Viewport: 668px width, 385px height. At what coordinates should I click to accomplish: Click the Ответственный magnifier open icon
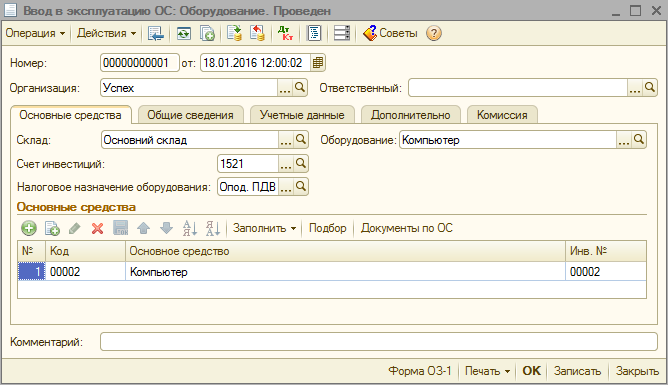tap(650, 88)
